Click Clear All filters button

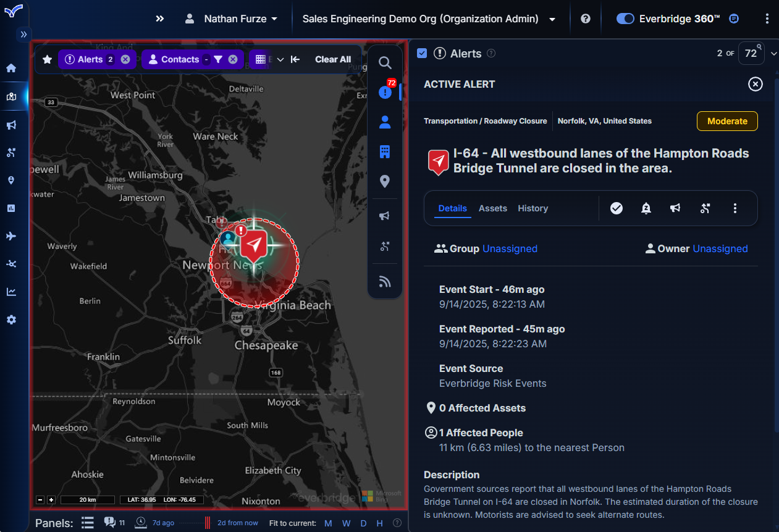[332, 59]
